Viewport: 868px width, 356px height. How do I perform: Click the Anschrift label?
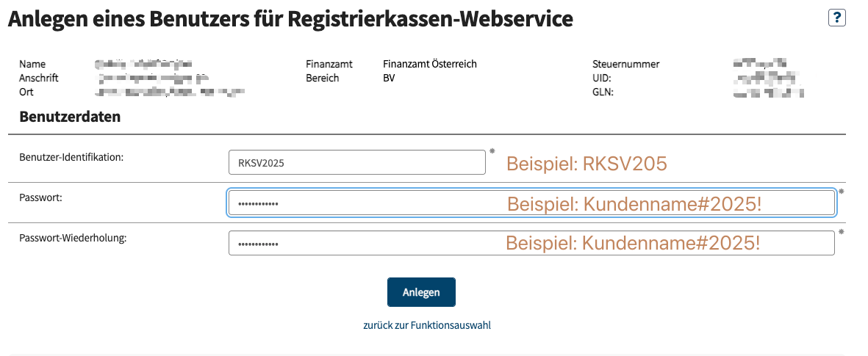click(39, 78)
